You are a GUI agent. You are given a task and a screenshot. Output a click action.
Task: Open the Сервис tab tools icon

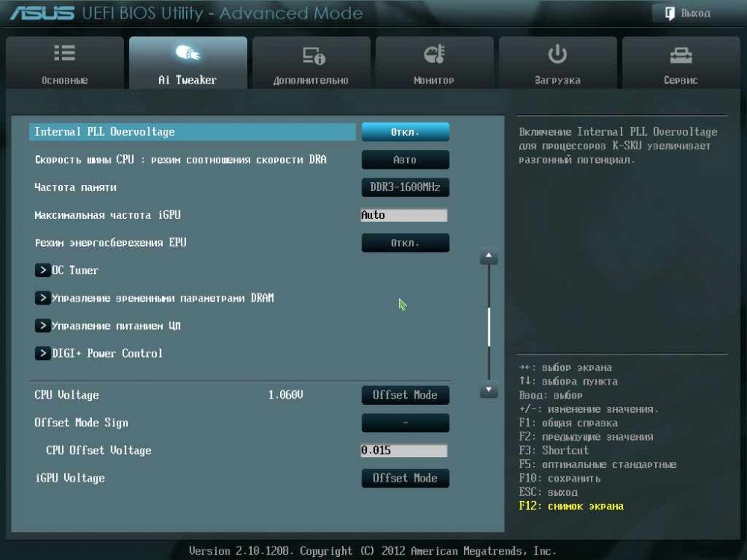[681, 55]
